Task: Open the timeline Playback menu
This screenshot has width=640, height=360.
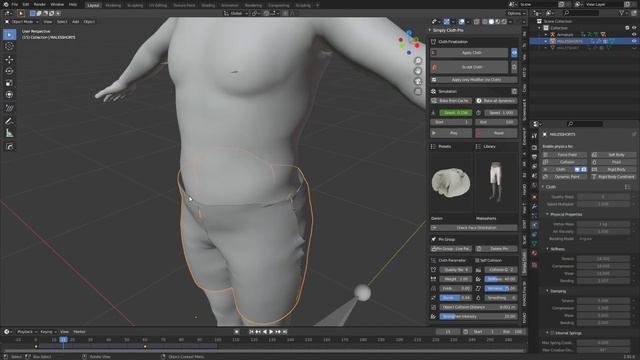Action: pos(27,332)
